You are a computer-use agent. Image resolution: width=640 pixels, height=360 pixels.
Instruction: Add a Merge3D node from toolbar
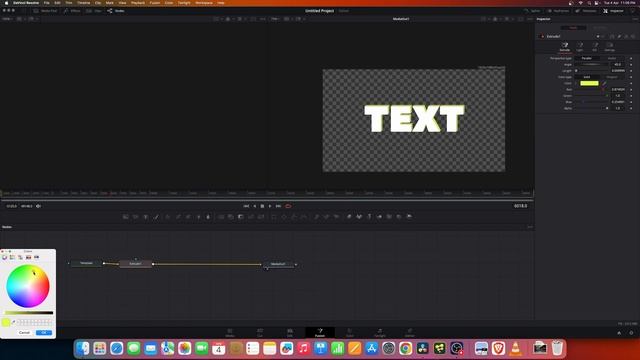(x=379, y=217)
